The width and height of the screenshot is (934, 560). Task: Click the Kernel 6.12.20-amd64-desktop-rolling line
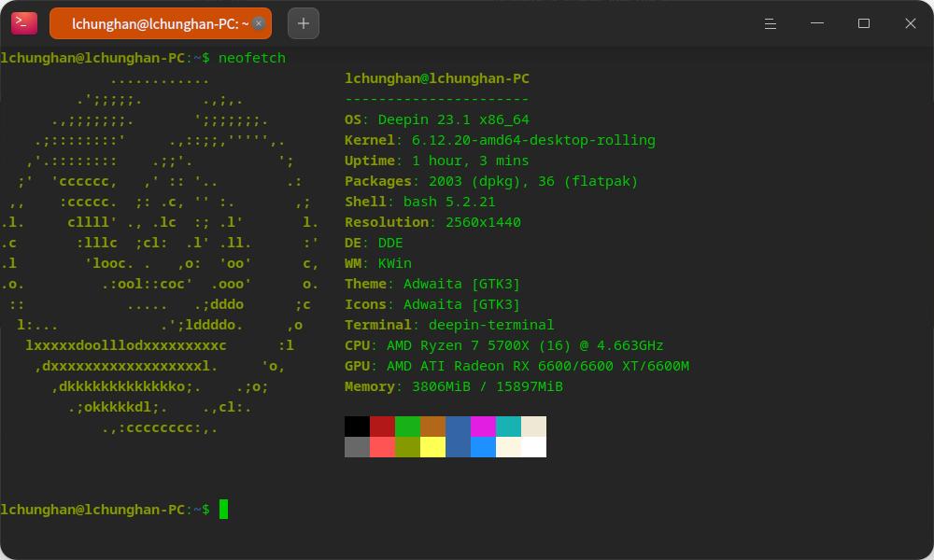point(500,140)
